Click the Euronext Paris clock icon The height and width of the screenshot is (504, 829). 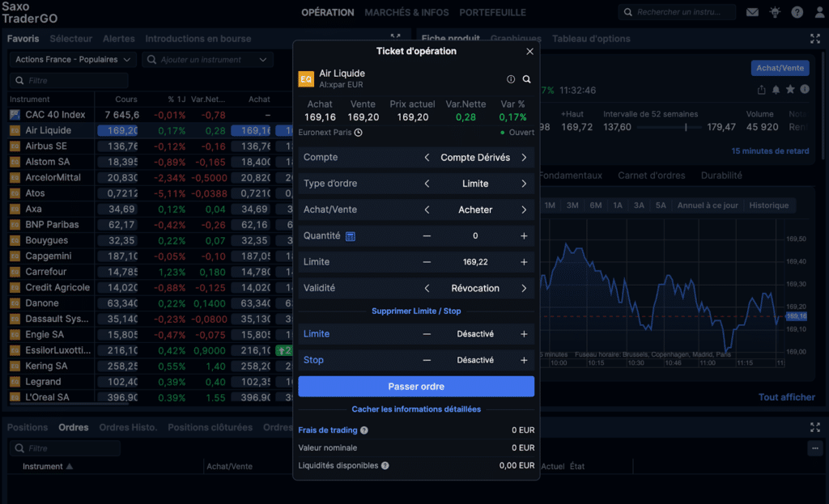(x=359, y=133)
